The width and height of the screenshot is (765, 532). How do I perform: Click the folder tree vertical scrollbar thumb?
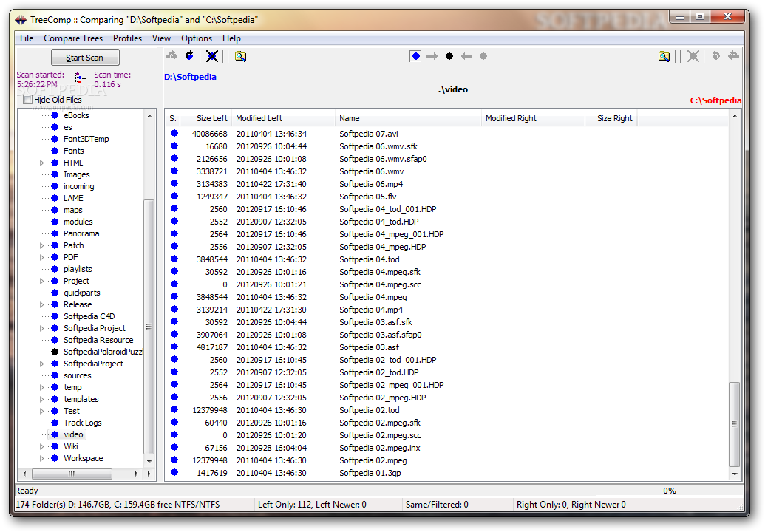click(149, 327)
